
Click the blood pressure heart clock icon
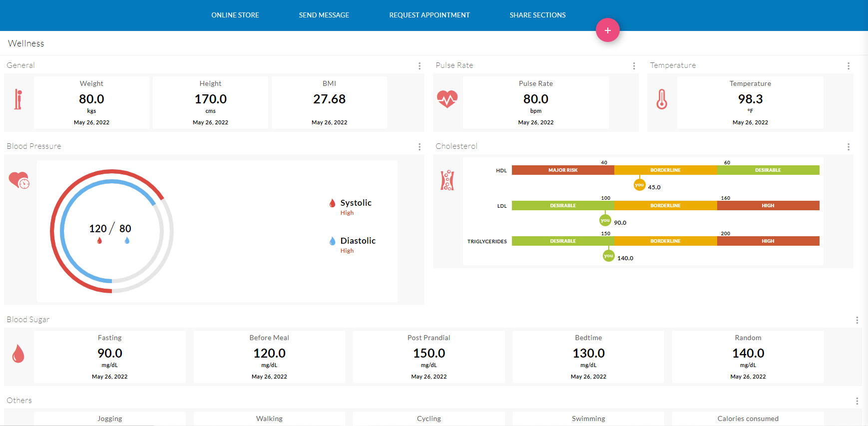(19, 180)
